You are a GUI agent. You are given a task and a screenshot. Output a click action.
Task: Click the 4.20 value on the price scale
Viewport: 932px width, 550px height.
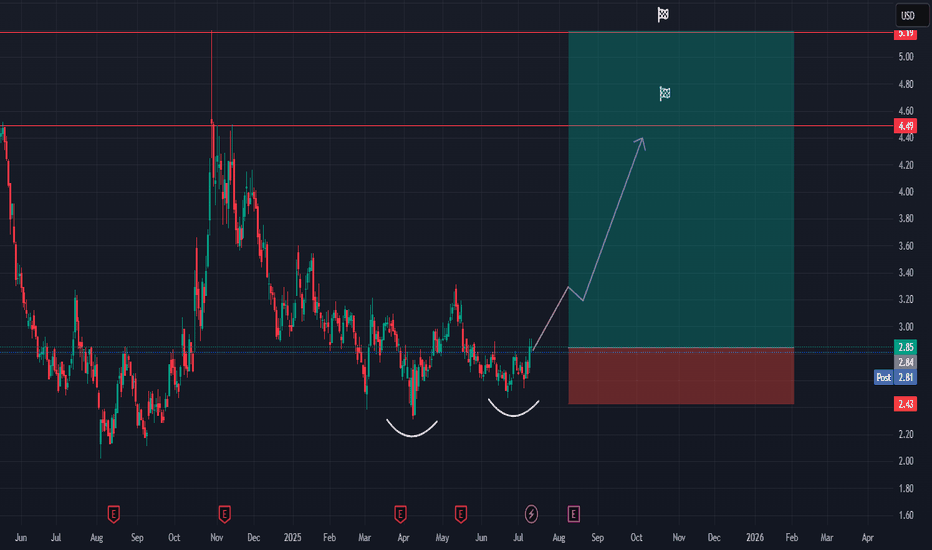(906, 165)
